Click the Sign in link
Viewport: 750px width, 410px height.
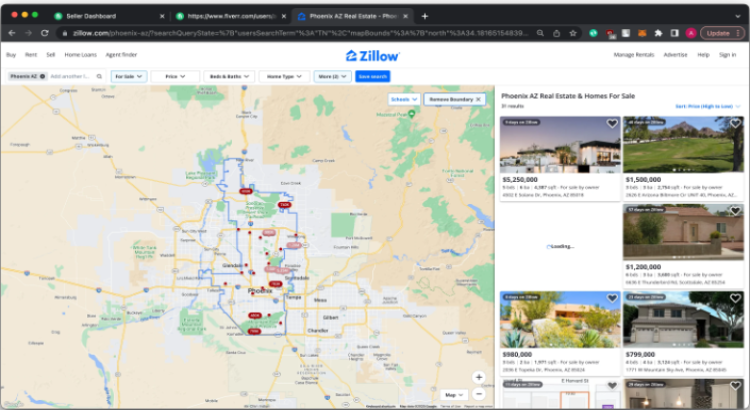[x=727, y=55]
